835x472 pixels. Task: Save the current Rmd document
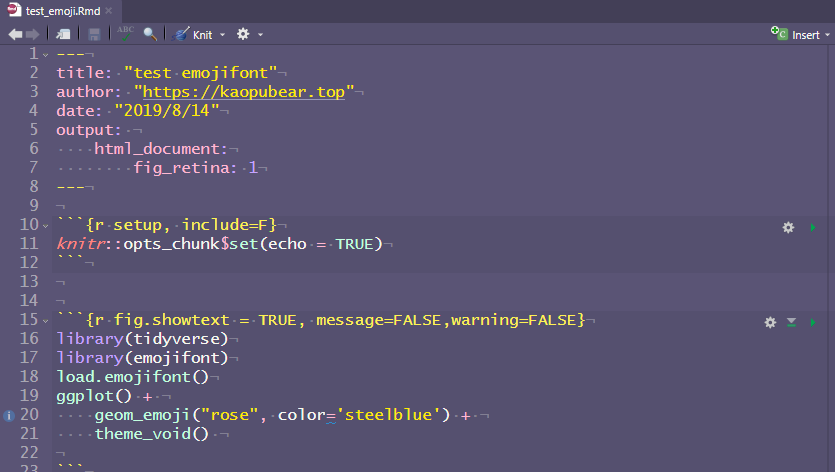(x=94, y=35)
